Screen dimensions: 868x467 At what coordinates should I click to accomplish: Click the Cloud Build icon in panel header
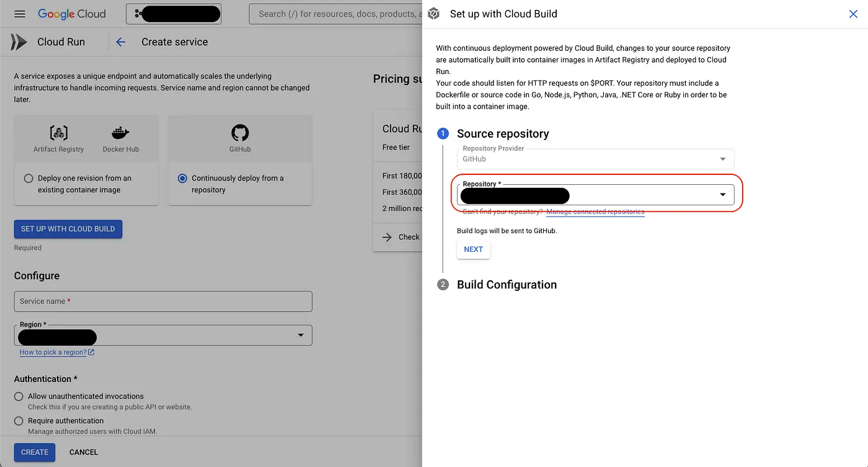434,14
